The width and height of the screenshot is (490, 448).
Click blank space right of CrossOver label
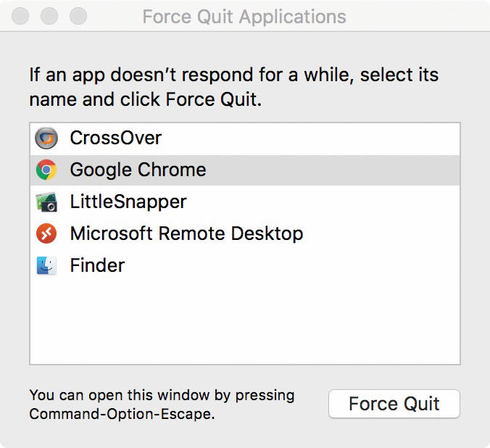tap(311, 138)
